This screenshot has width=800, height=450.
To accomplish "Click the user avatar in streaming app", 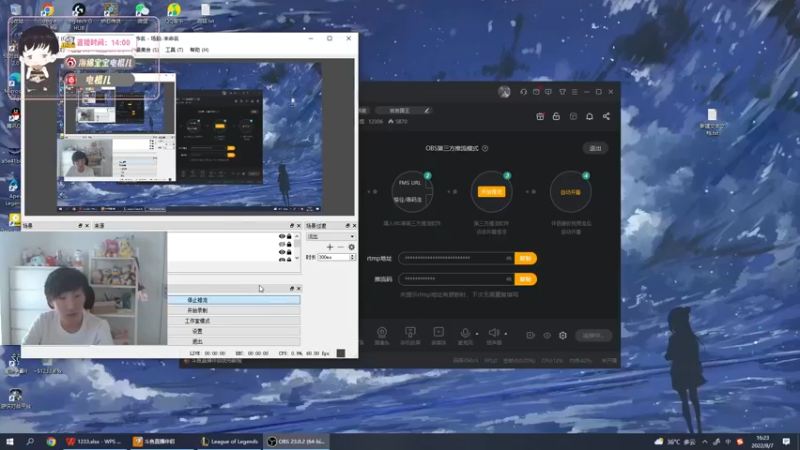I will [x=504, y=92].
